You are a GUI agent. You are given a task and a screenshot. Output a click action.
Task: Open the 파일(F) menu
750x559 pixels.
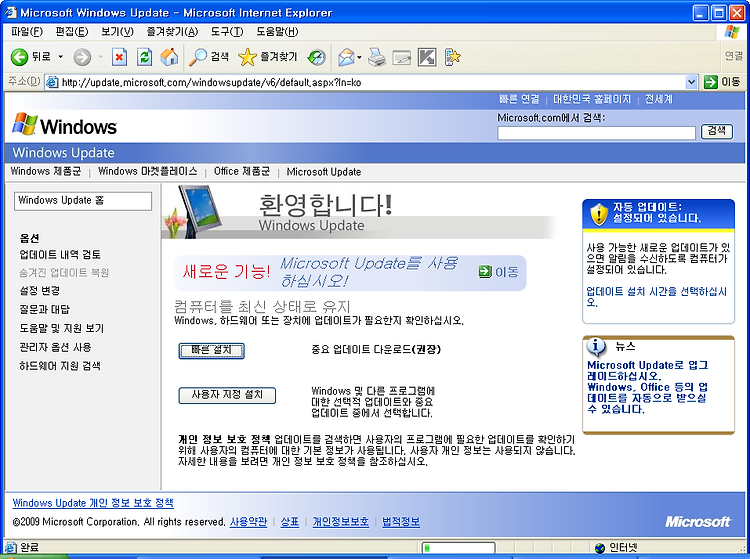tap(27, 32)
